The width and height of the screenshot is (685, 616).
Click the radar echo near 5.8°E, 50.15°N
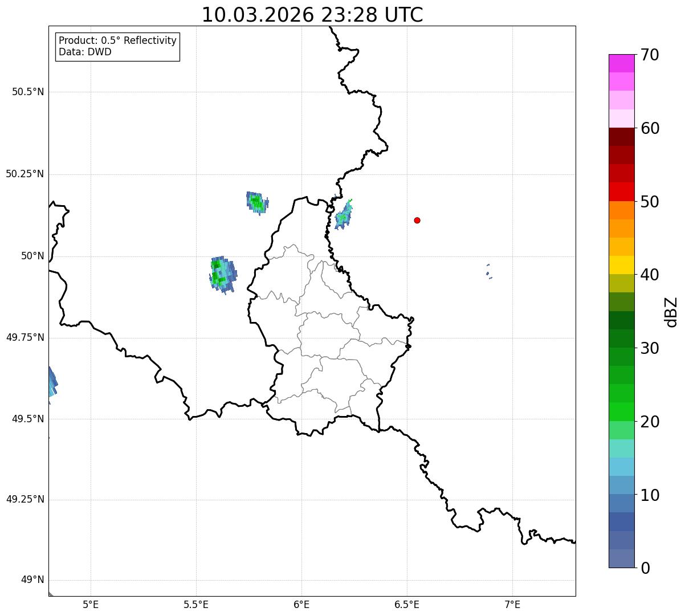pyautogui.click(x=257, y=202)
